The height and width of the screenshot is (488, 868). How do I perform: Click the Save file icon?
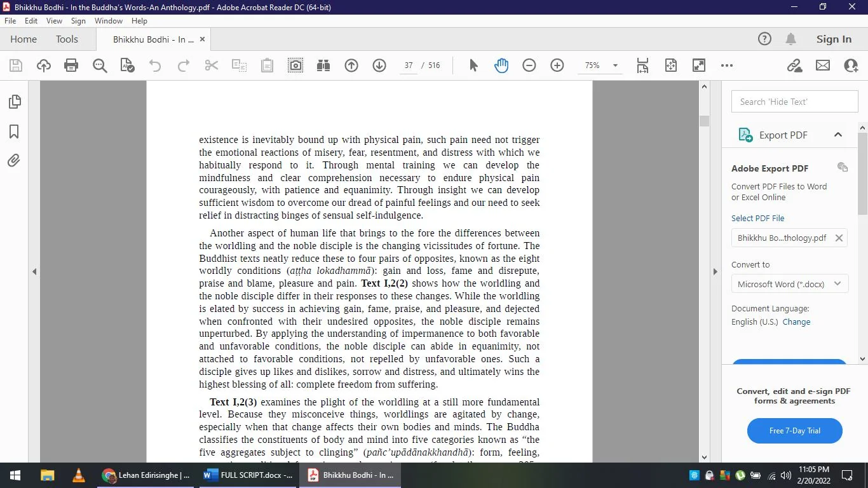click(16, 65)
